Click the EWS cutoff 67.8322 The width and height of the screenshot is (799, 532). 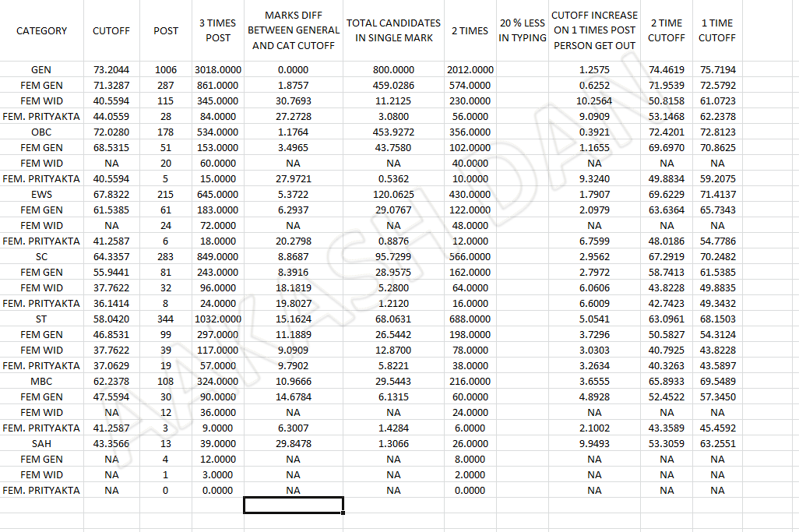pos(111,194)
